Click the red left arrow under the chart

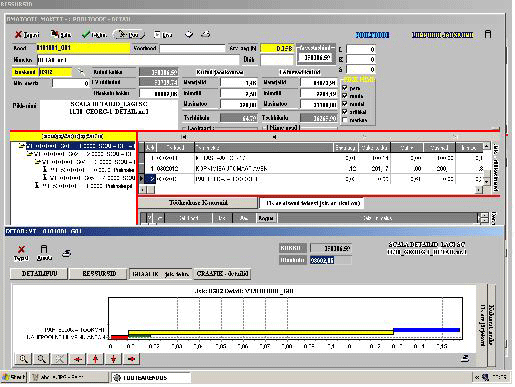(77, 359)
